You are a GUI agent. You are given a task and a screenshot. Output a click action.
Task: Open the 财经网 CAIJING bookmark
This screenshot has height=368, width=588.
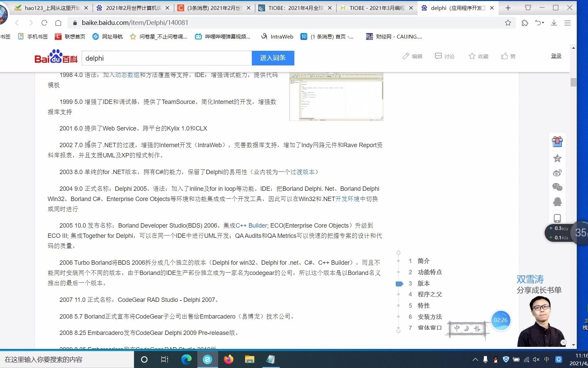[394, 36]
